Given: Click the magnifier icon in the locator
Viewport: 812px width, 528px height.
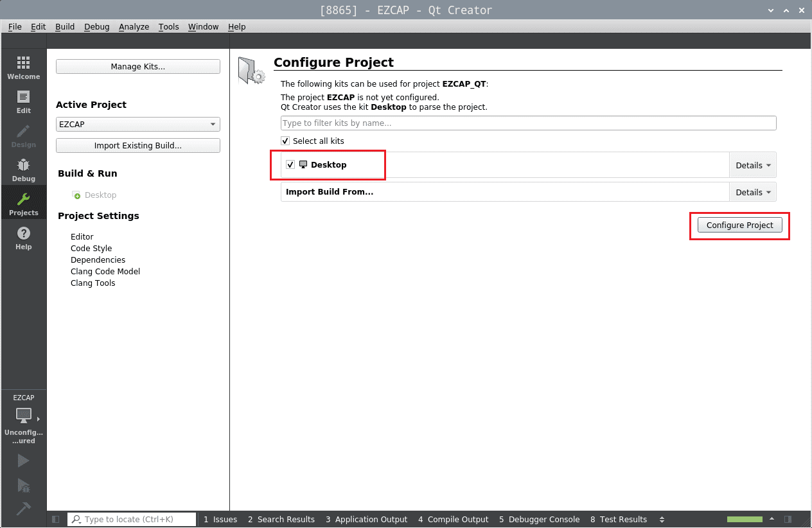Looking at the screenshot, I should tap(76, 519).
